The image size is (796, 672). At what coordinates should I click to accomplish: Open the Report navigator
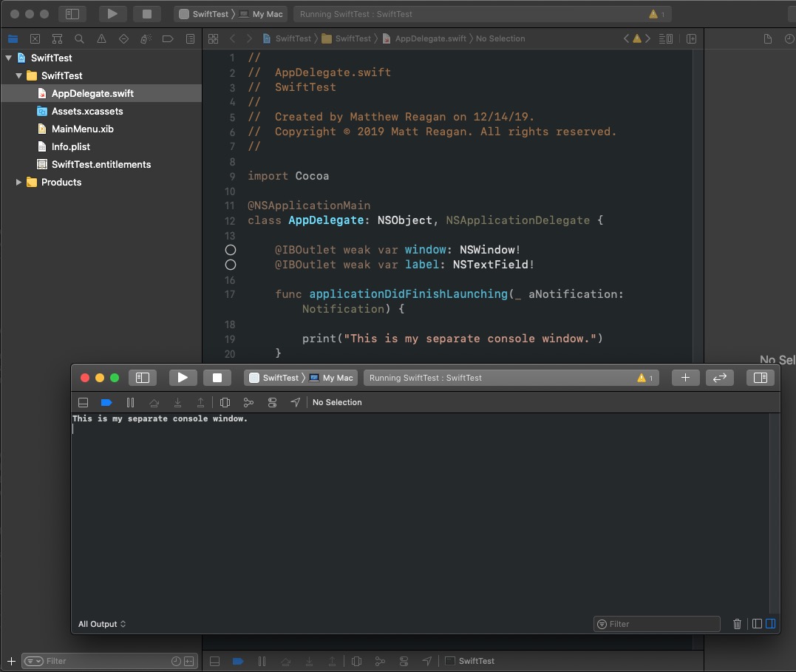pos(190,38)
